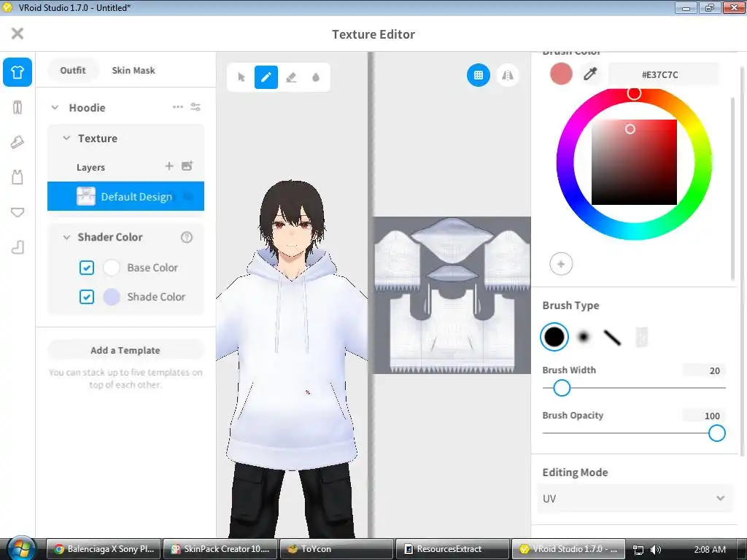Pick a color with the eyedropper tool

pos(590,74)
